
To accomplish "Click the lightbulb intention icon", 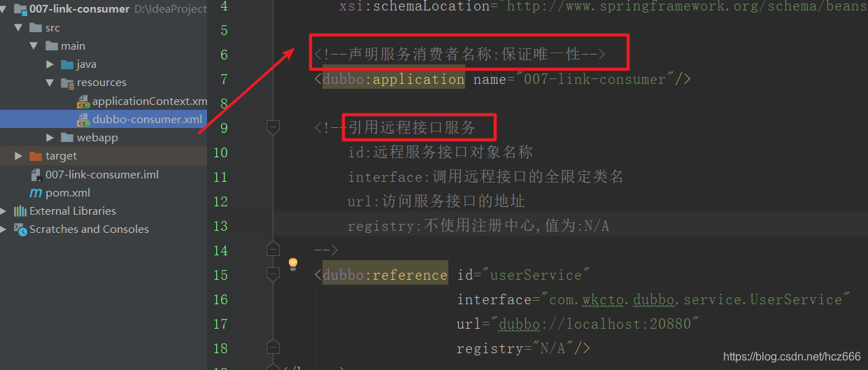I will pos(293,264).
